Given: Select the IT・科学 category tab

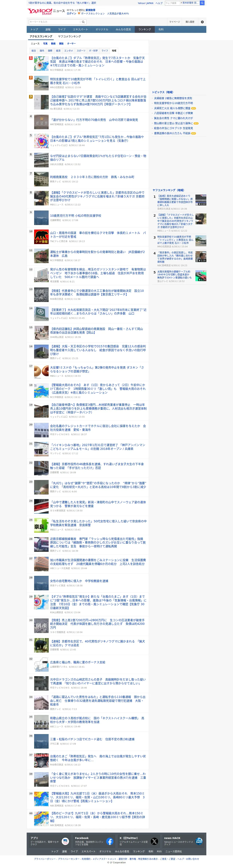Looking at the screenshot, I should [x=93, y=51].
